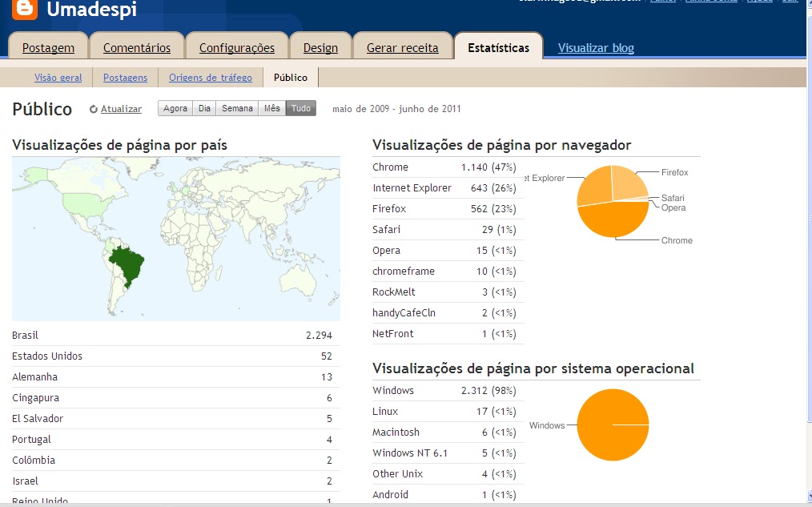Open the Visualizar blog link
This screenshot has height=507, width=812.
(x=596, y=47)
